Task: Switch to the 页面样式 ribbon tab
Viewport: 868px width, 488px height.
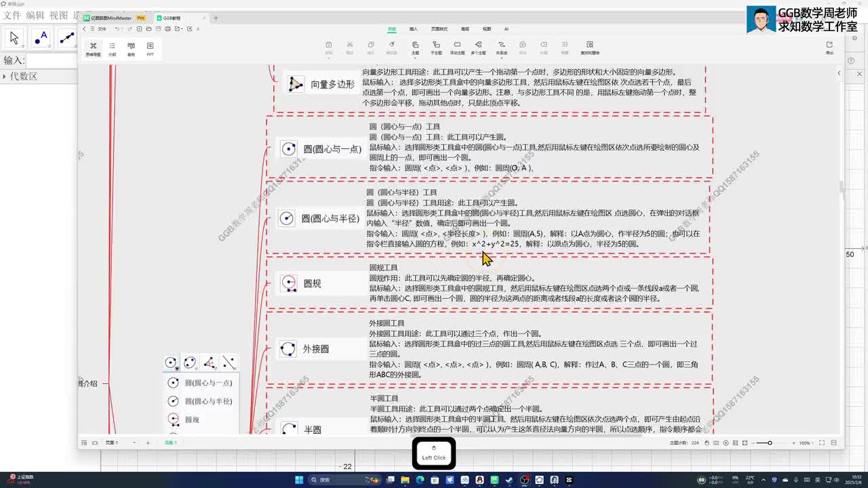Action: click(439, 29)
